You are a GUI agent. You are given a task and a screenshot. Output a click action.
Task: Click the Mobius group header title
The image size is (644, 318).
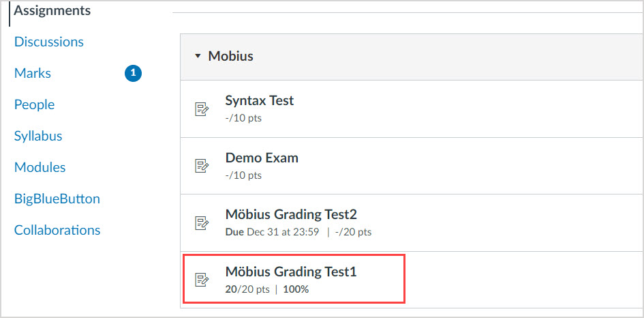(231, 57)
